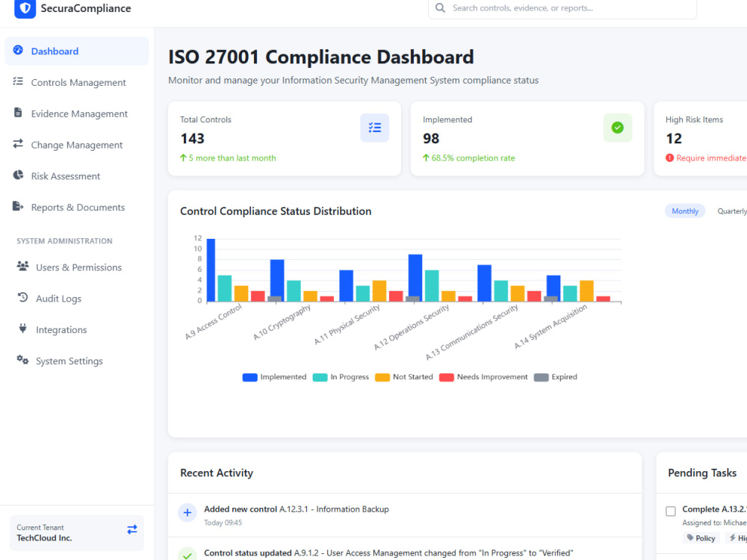747x560 pixels.
Task: Click the Today 09:45 timestamp
Action: [x=223, y=523]
